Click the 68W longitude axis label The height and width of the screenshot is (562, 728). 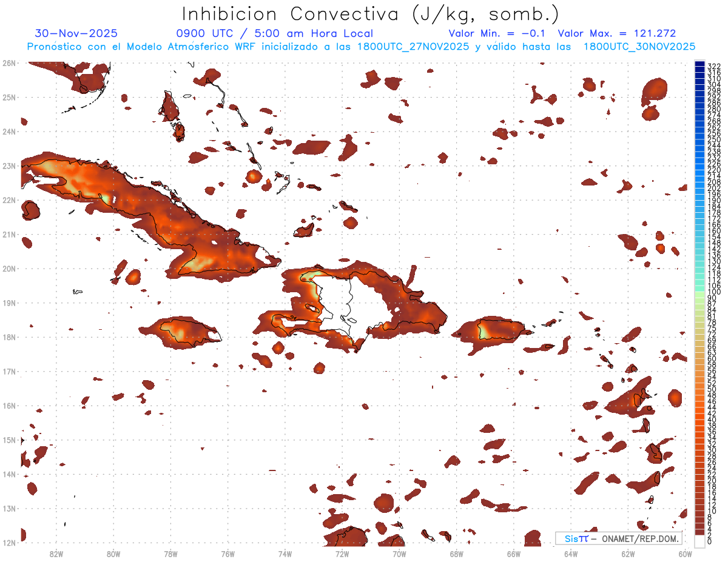(456, 553)
